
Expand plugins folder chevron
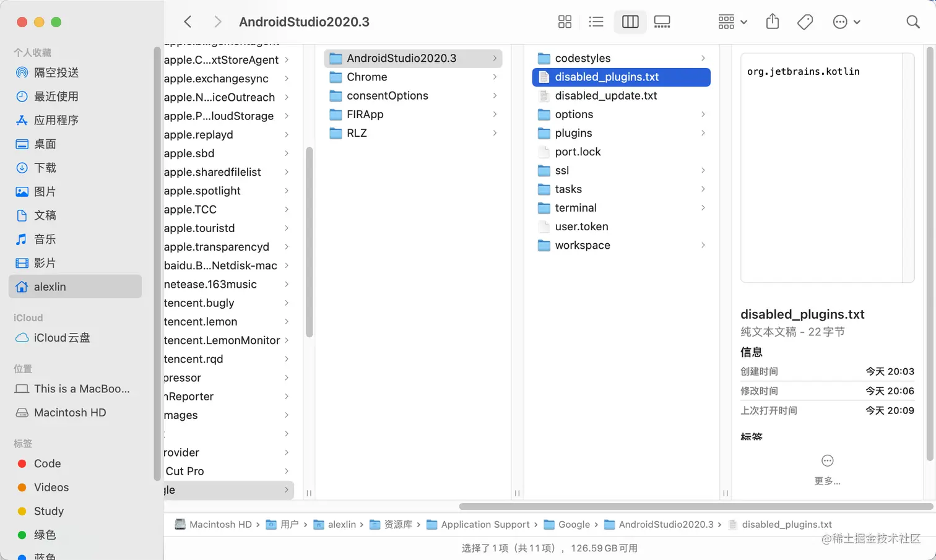(703, 133)
